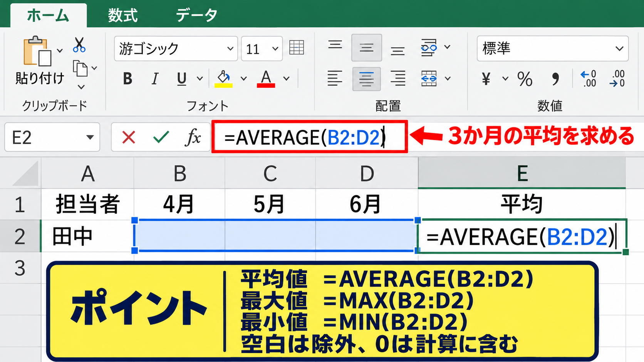Screen dimensions: 644x362
Task: Toggle center horizontal alignment
Action: (366, 79)
